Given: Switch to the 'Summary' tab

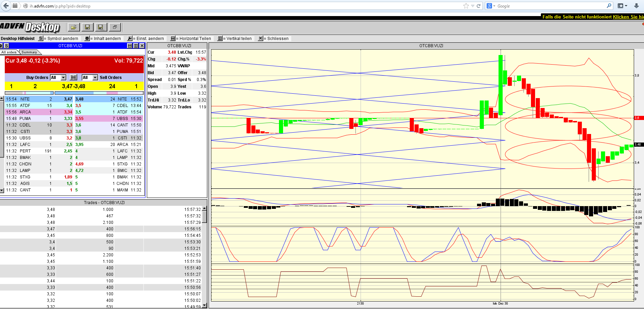Looking at the screenshot, I should point(29,52).
